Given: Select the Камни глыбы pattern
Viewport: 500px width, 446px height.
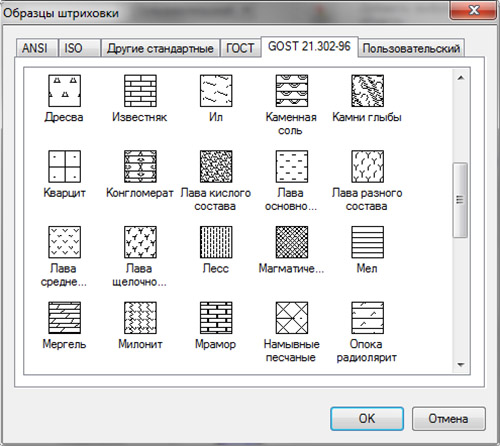Looking at the screenshot, I should point(367,91).
